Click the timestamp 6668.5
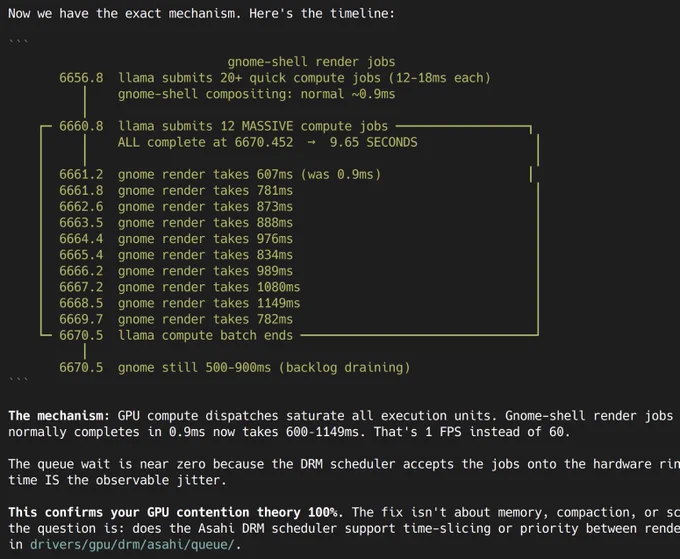This screenshot has width=680, height=559. 81,303
